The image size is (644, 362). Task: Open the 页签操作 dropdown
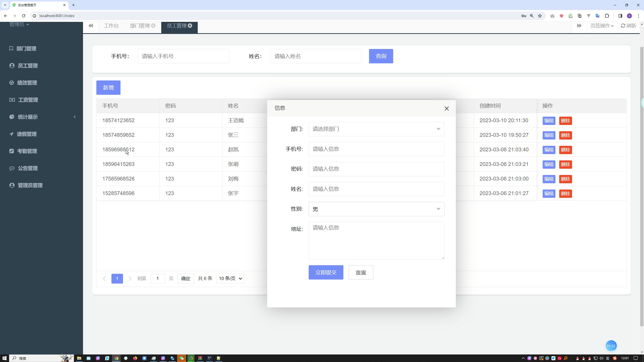point(602,26)
